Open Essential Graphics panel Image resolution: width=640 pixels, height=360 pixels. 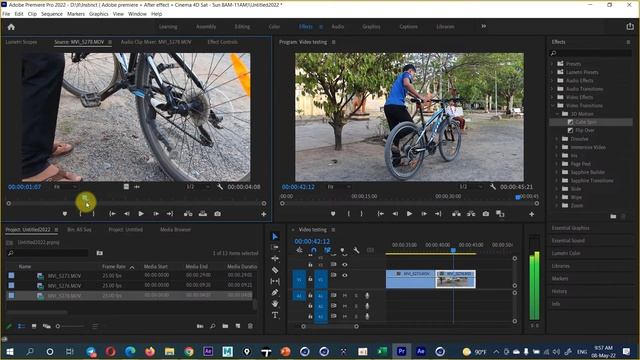(571, 228)
